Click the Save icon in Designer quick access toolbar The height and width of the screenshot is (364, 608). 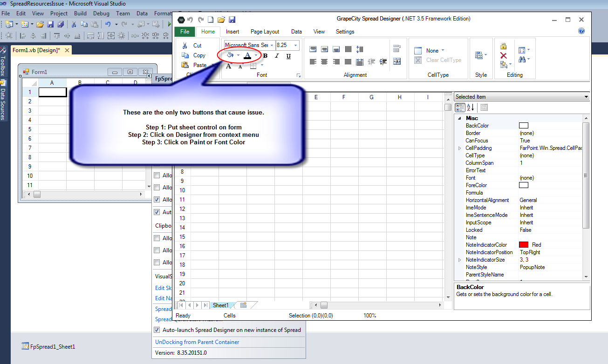point(232,20)
